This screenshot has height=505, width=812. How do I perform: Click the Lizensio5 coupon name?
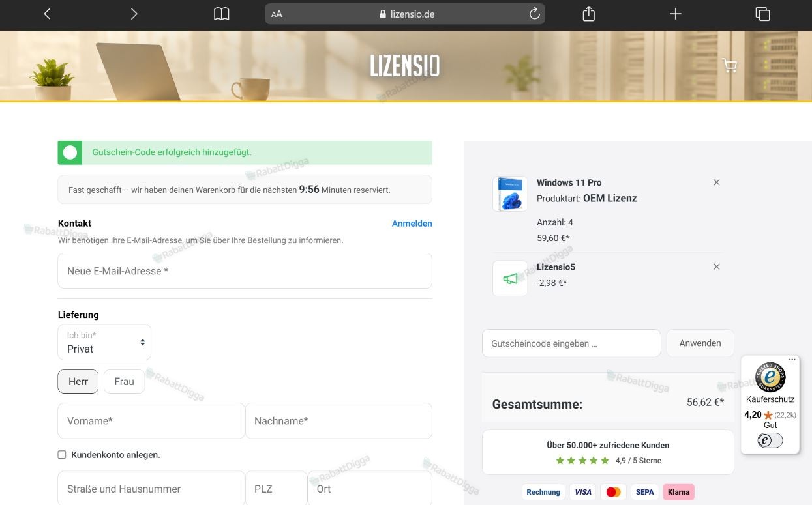point(556,267)
